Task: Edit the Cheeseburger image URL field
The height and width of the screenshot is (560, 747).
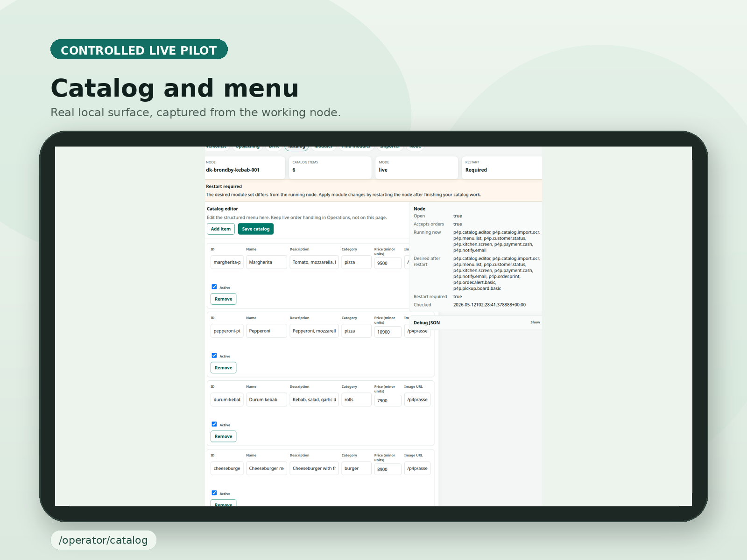Action: (x=417, y=468)
